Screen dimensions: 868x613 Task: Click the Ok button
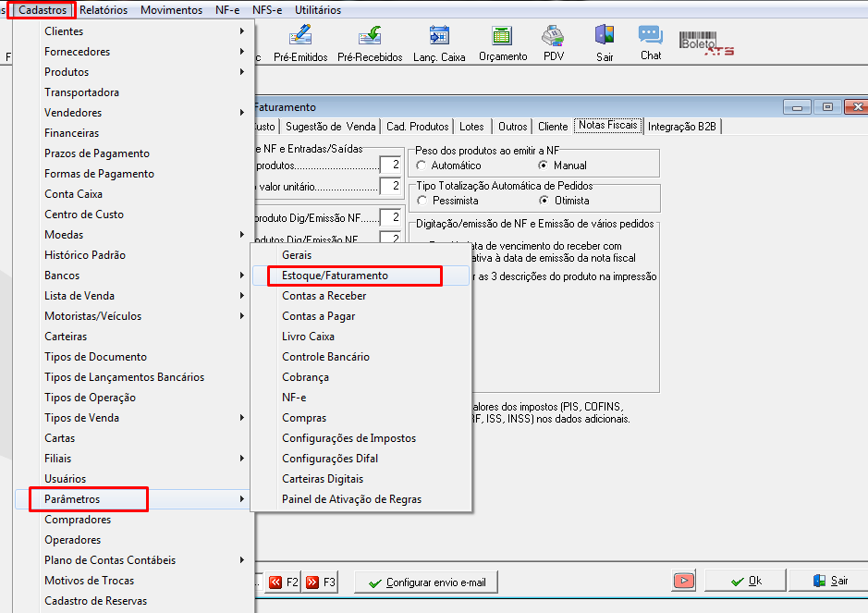pyautogui.click(x=746, y=581)
